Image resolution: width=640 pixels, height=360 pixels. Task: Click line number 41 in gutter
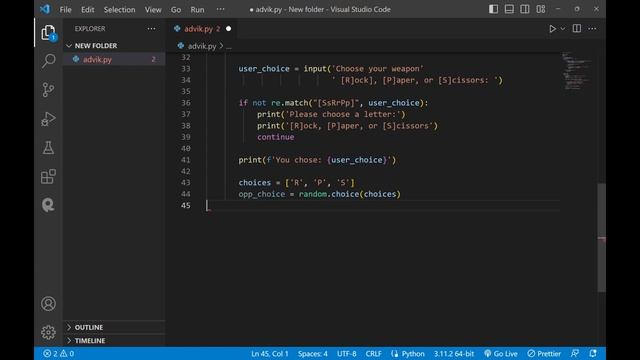click(186, 160)
